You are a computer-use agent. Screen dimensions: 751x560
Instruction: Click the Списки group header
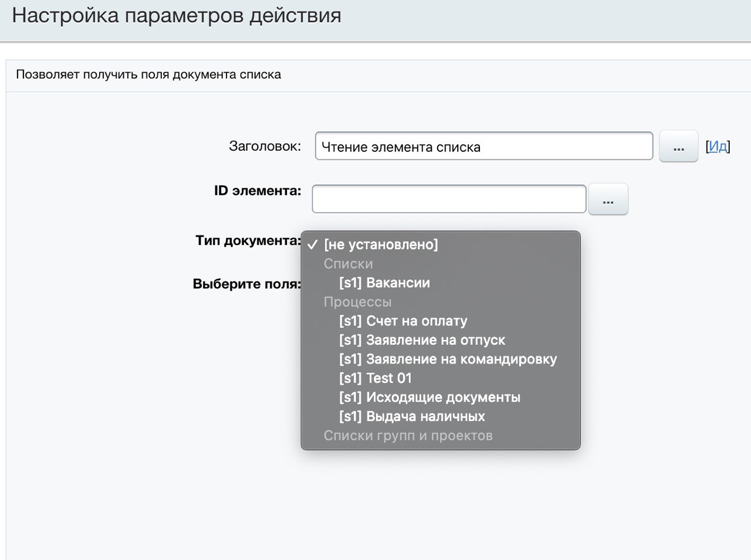click(x=348, y=264)
